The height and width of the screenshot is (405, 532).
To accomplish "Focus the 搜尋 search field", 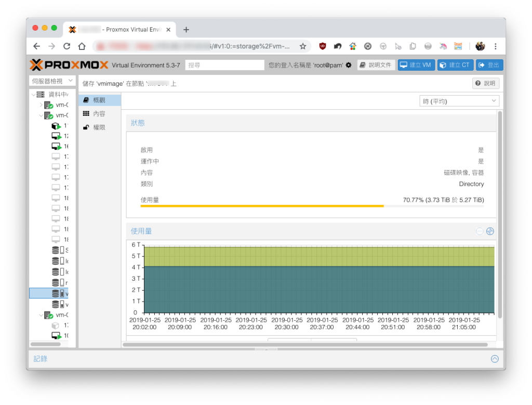I will 224,65.
